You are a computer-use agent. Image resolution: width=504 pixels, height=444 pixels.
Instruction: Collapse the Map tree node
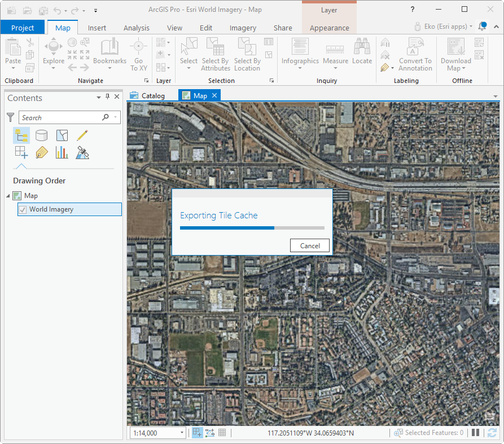point(8,196)
